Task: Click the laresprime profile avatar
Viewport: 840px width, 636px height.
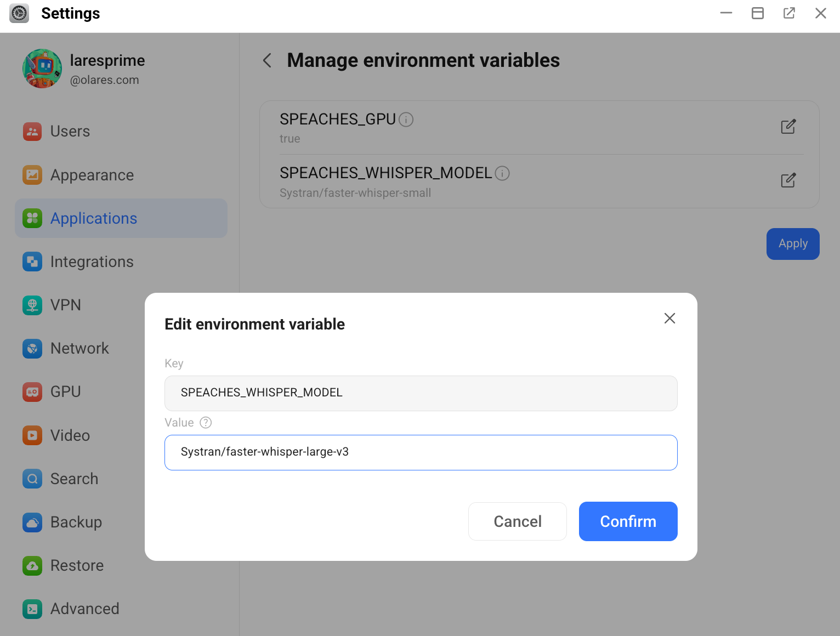Action: (42, 69)
